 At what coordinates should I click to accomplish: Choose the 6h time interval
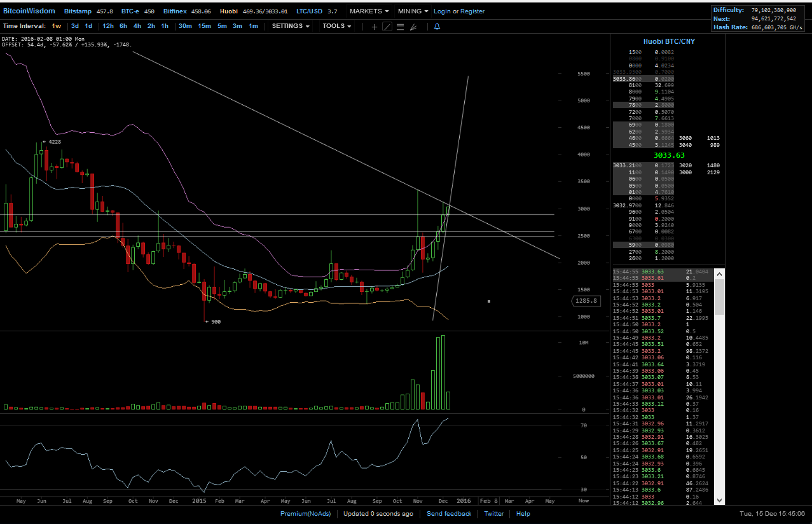coord(123,26)
